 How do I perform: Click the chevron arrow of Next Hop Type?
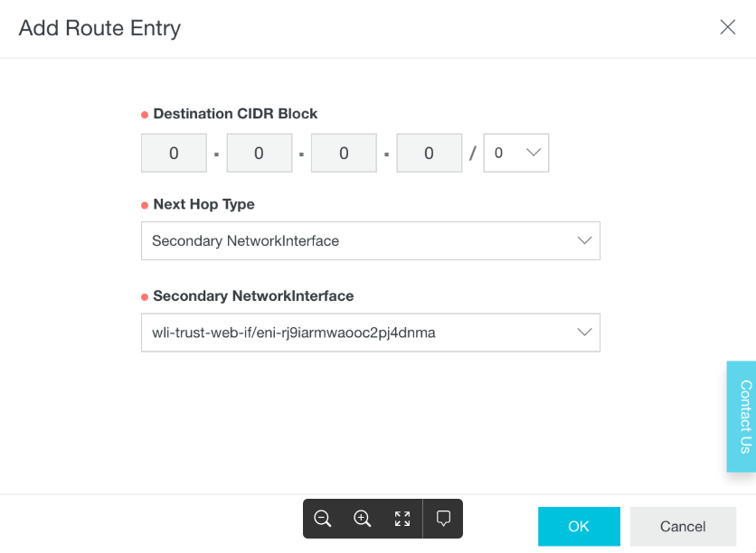584,241
